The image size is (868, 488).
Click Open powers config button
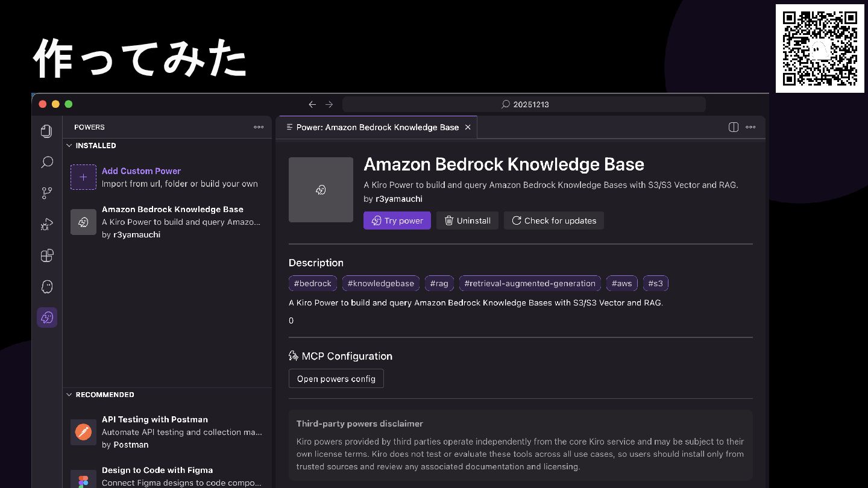click(x=336, y=378)
